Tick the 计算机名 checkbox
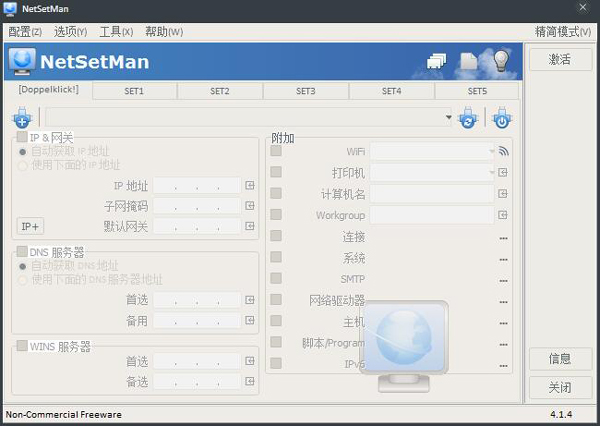 click(276, 193)
